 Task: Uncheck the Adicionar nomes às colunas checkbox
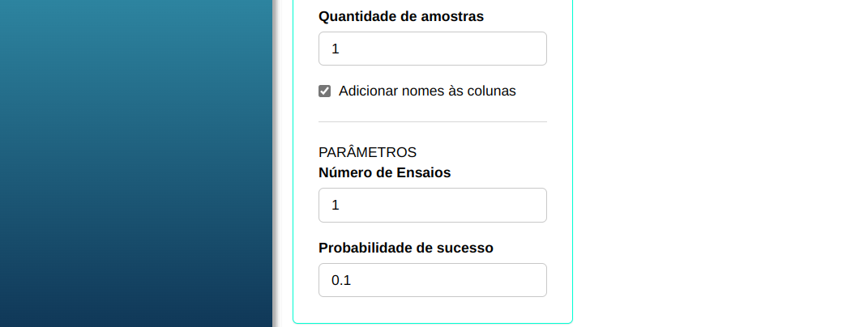(x=325, y=91)
